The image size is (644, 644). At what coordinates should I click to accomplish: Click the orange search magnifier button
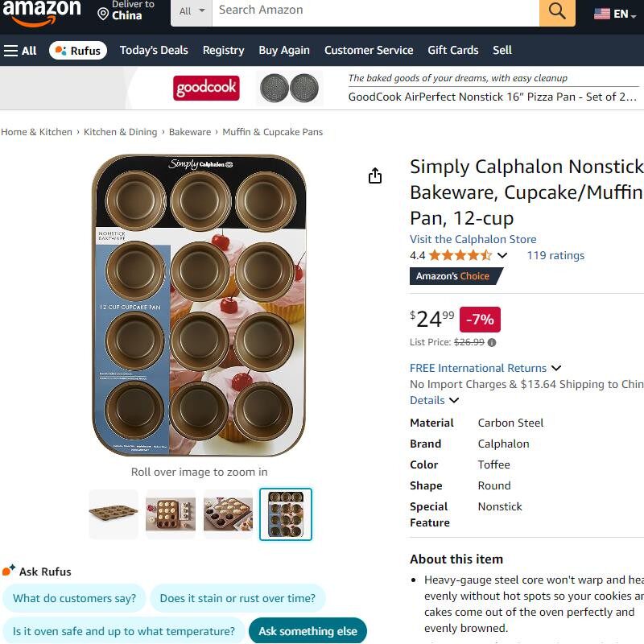557,11
